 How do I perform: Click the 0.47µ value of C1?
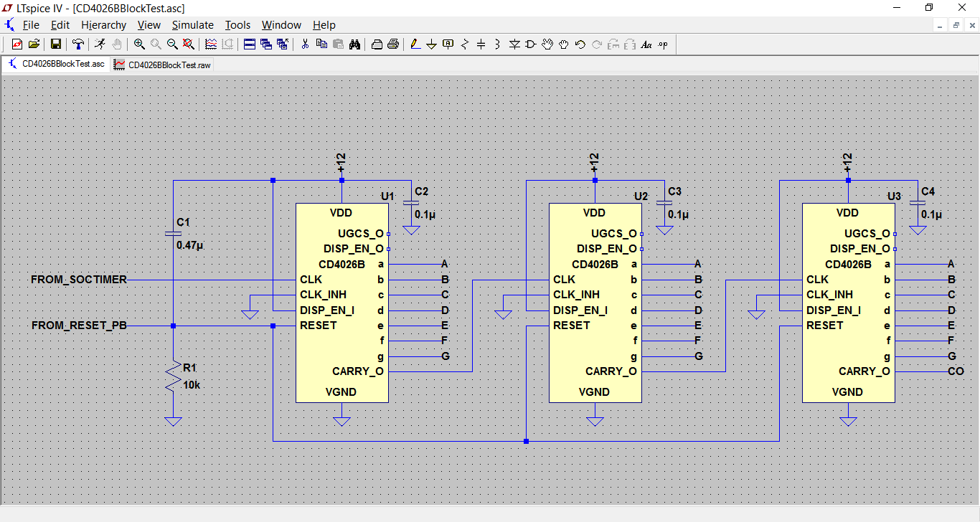(x=190, y=245)
